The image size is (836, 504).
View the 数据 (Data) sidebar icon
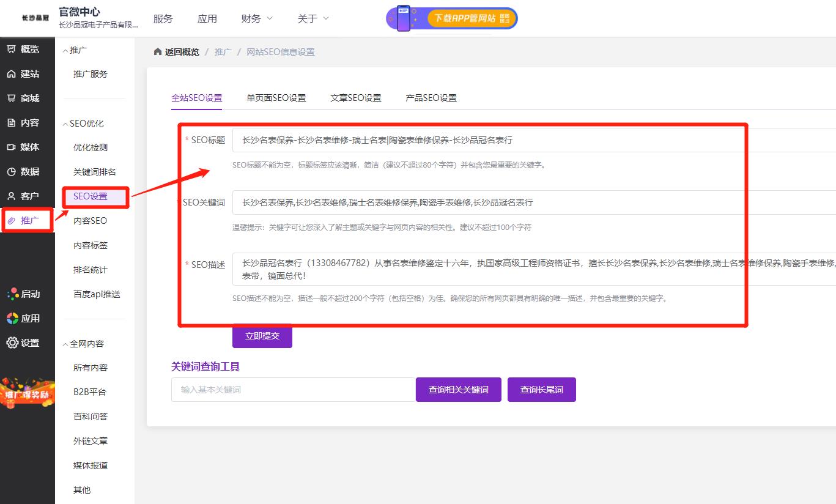tap(27, 171)
